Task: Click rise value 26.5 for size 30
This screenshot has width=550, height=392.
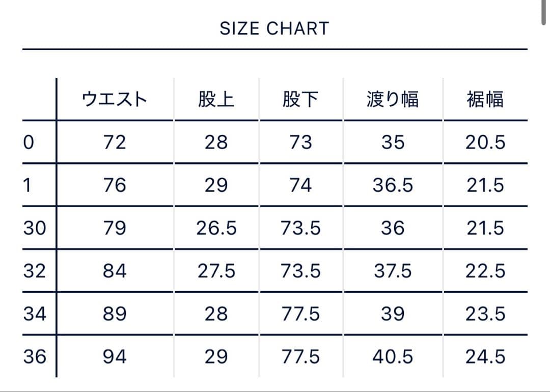Action: tap(216, 228)
